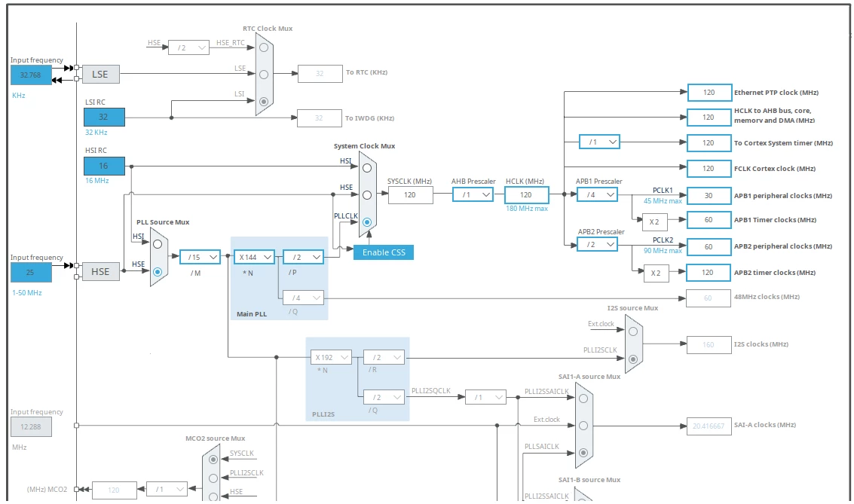This screenshot has width=854, height=504.
Task: Open the APB1 Prescaler /4 dropdown
Action: pos(598,194)
